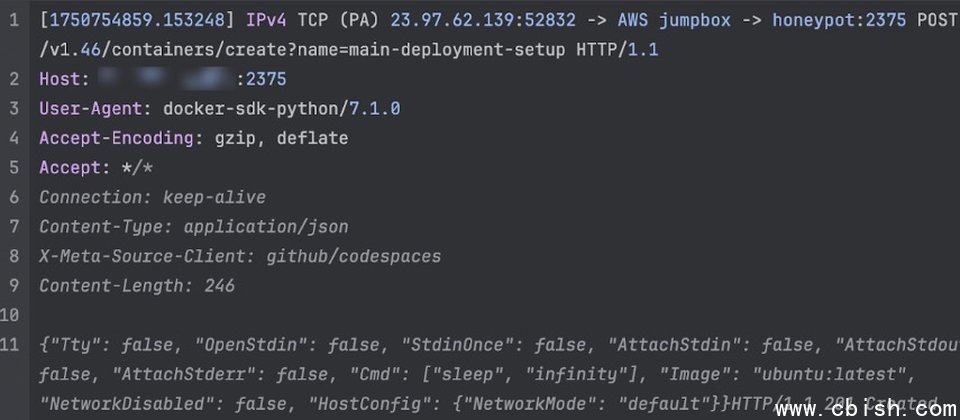Image resolution: width=960 pixels, height=420 pixels.
Task: Click the Accept-Encoding header name
Action: (116, 138)
